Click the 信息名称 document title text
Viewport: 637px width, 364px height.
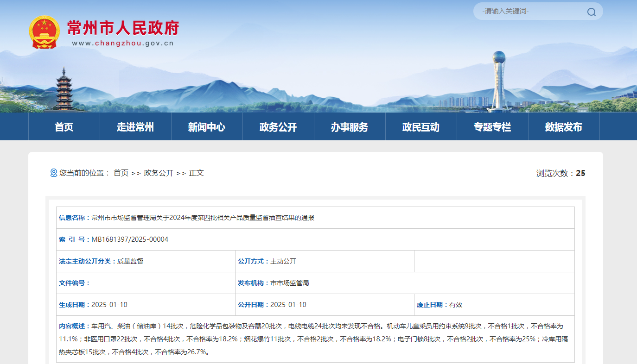pos(203,218)
